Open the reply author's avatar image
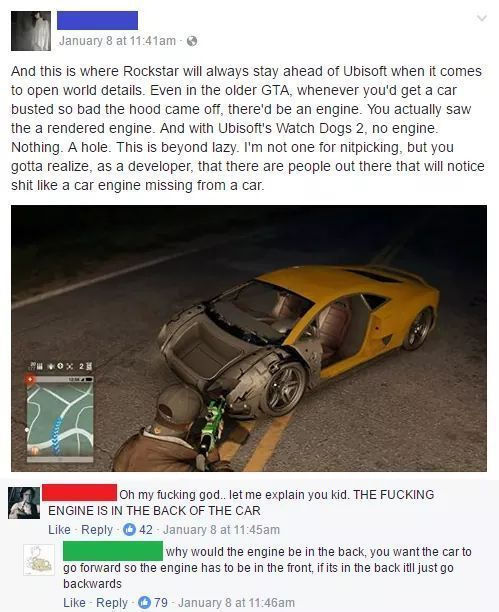 coord(39,560)
